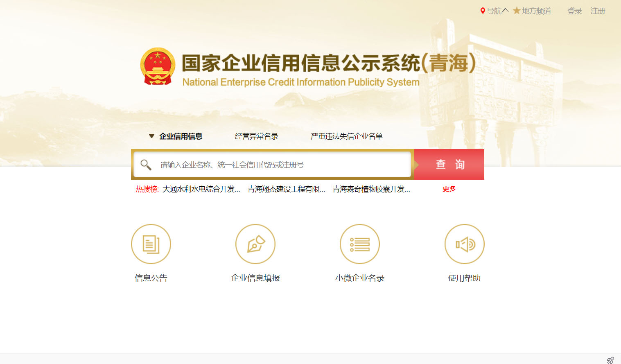The image size is (621, 364).
Task: Click the red 更多 link
Action: point(449,189)
